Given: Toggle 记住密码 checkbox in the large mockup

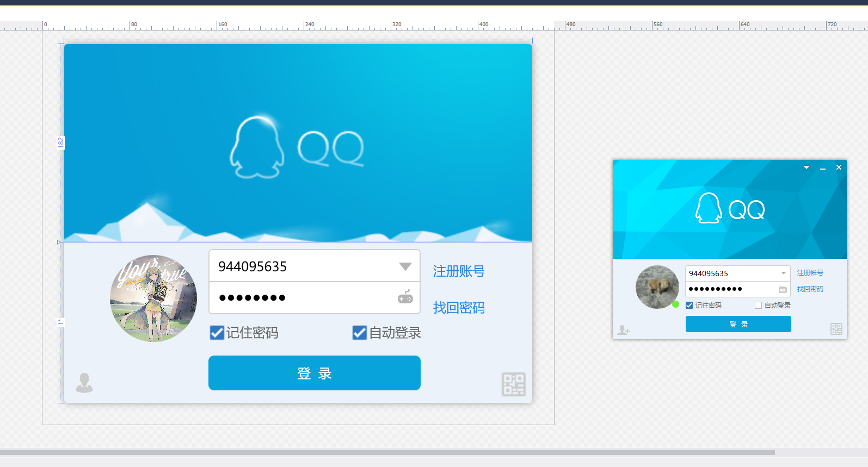Looking at the screenshot, I should (217, 333).
